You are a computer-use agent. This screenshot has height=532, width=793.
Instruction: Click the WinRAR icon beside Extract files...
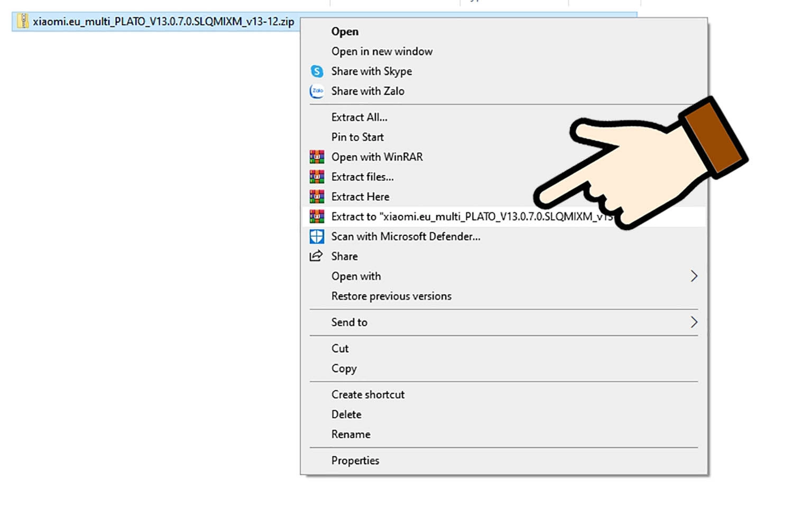pyautogui.click(x=317, y=177)
